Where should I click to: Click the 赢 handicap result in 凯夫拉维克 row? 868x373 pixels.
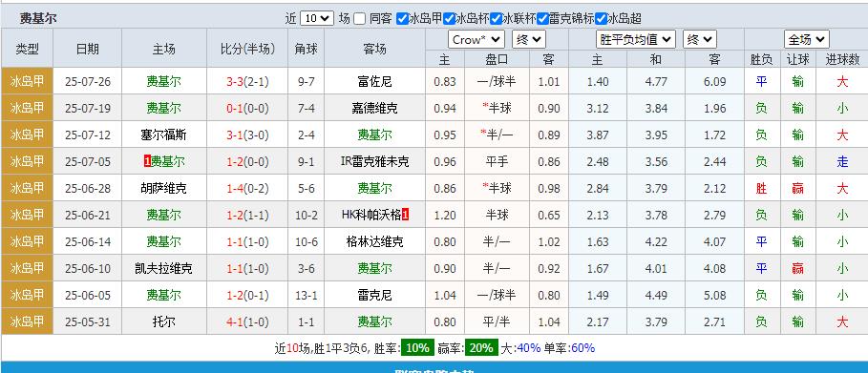coord(797,268)
